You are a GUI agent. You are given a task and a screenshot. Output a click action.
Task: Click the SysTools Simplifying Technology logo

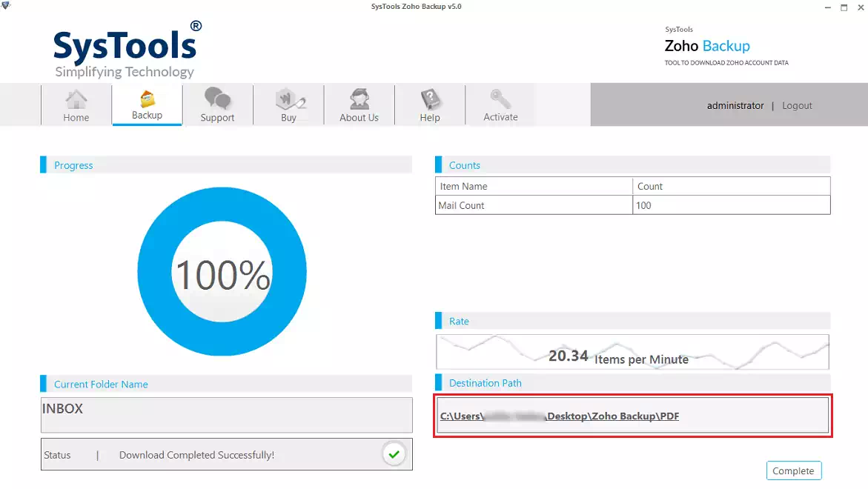(x=127, y=50)
